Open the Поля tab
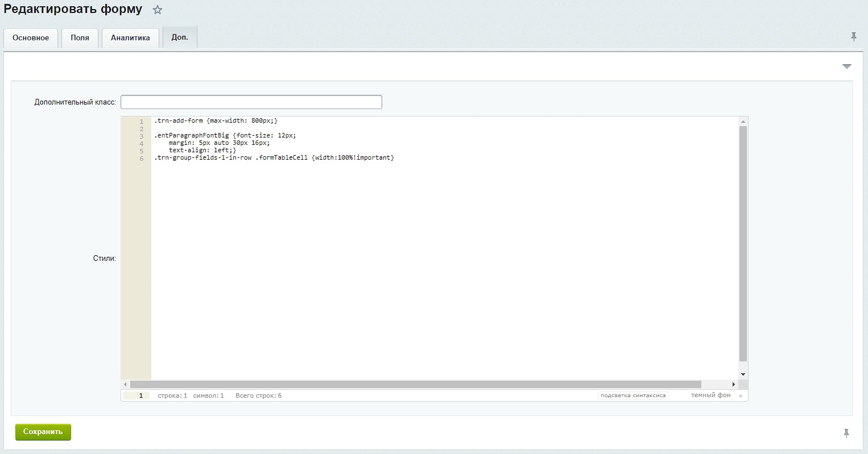The width and height of the screenshot is (868, 454). 80,38
